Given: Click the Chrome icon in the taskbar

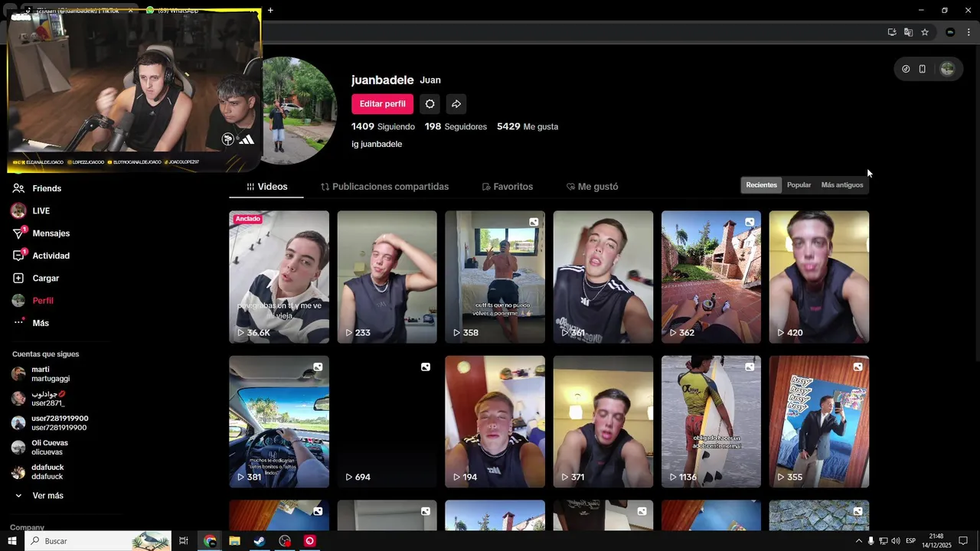Looking at the screenshot, I should pyautogui.click(x=210, y=541).
